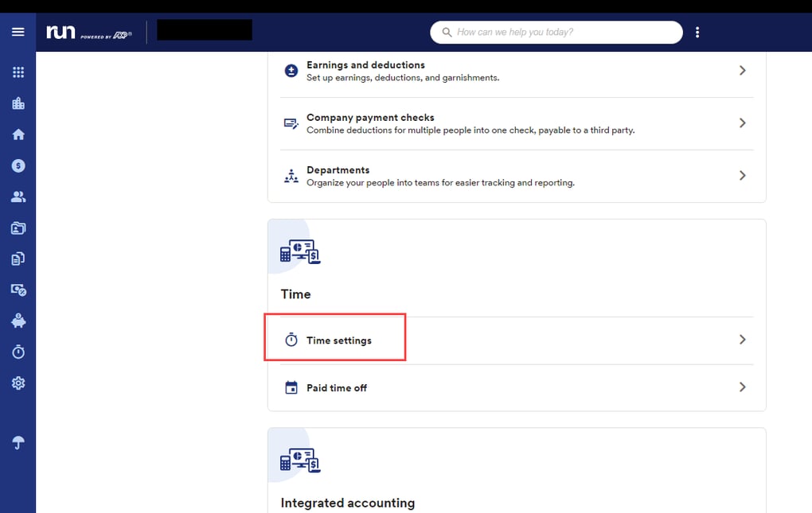This screenshot has height=513, width=812.
Task: Expand the Departments row chevron arrow
Action: (x=742, y=176)
